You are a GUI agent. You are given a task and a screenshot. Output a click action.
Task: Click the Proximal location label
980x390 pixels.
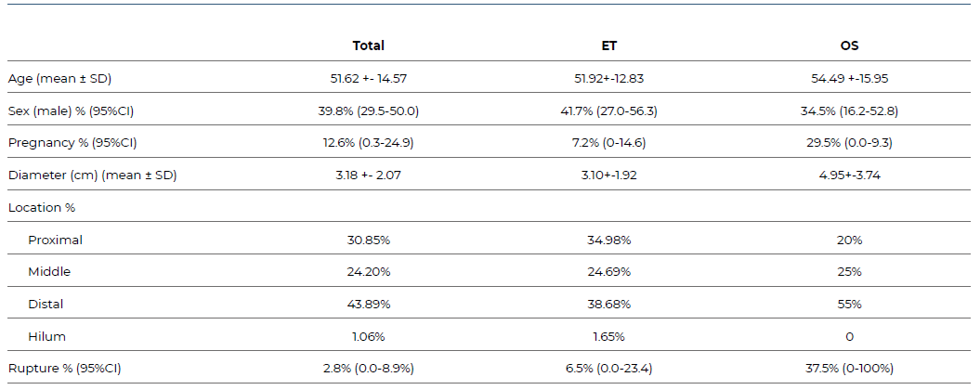[x=55, y=240]
